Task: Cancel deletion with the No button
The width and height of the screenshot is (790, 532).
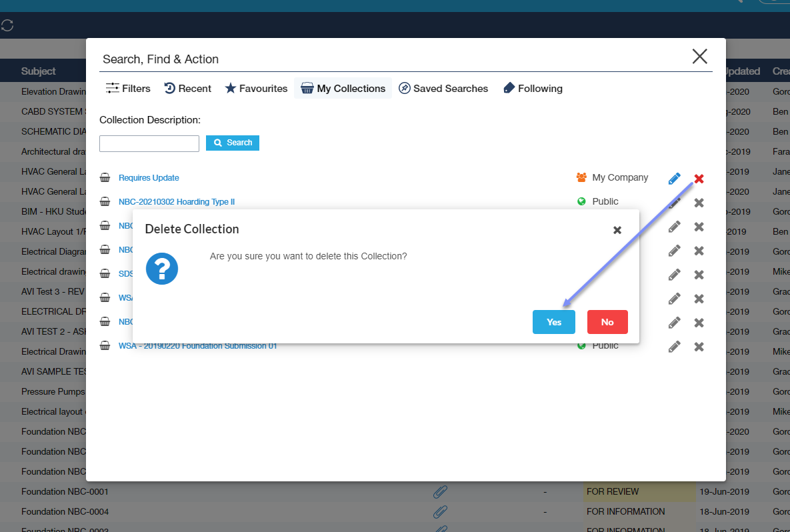Action: click(607, 322)
